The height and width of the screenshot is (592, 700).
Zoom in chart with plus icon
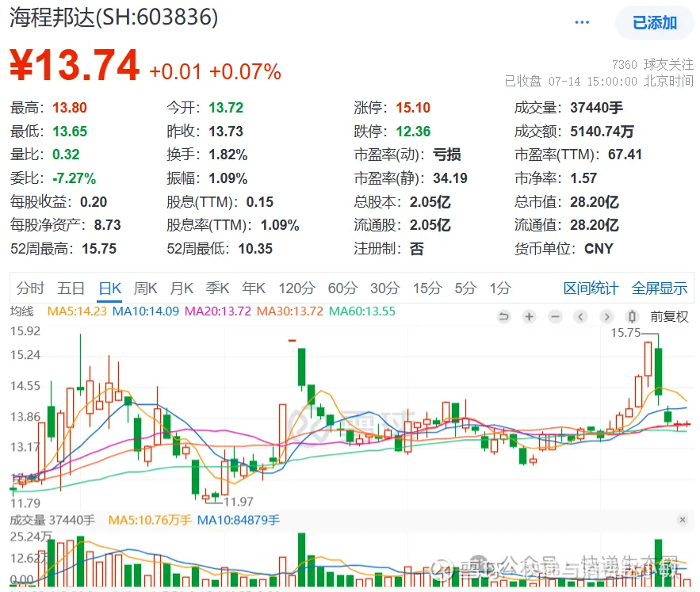click(529, 317)
